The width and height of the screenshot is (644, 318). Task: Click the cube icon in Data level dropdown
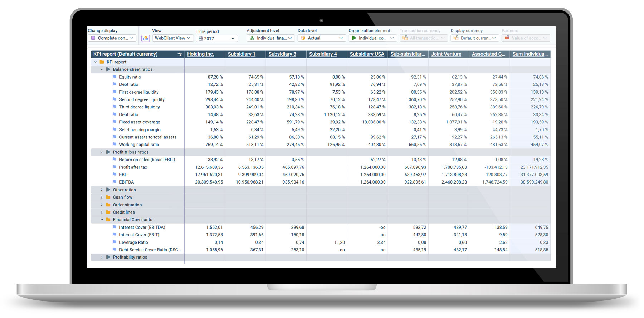(303, 38)
